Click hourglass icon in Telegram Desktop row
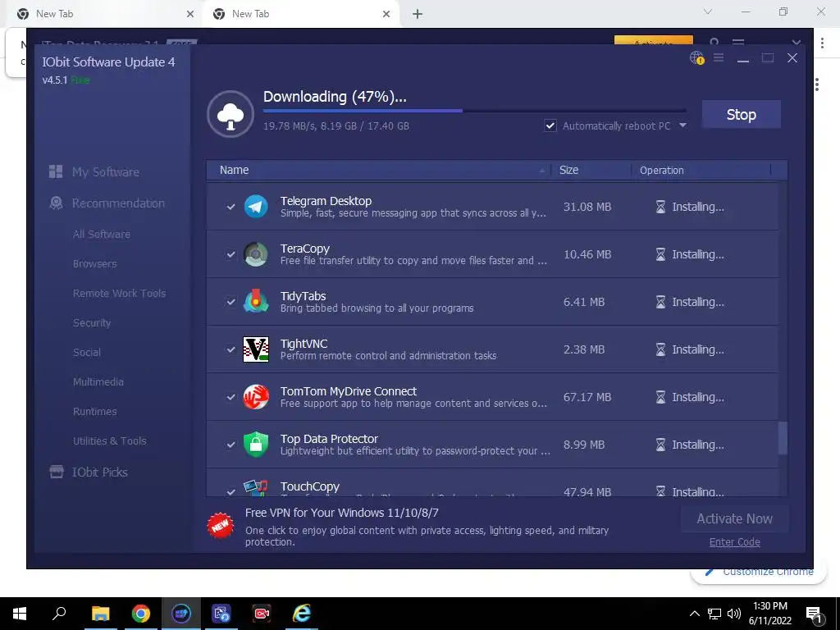Screen dimensions: 840x630 click(x=660, y=207)
